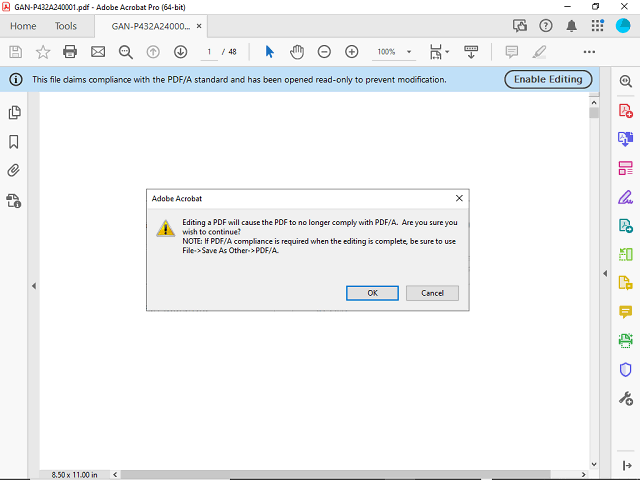Viewport: 640px width, 480px height.
Task: Close the Adobe Acrobat warning dialog
Action: tap(459, 198)
